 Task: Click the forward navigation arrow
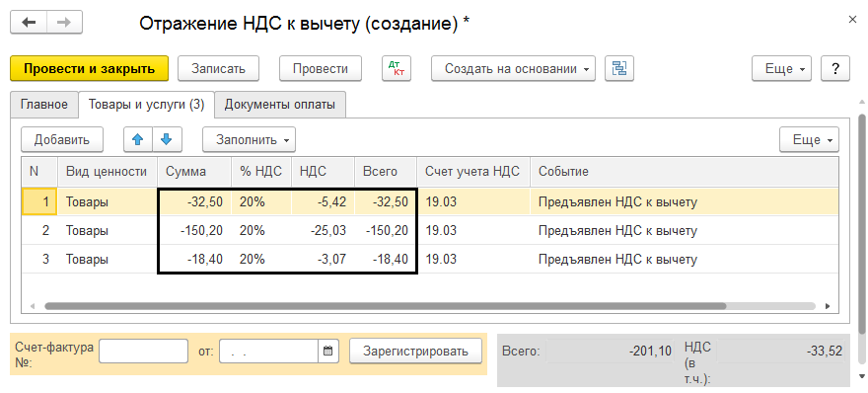tap(64, 23)
